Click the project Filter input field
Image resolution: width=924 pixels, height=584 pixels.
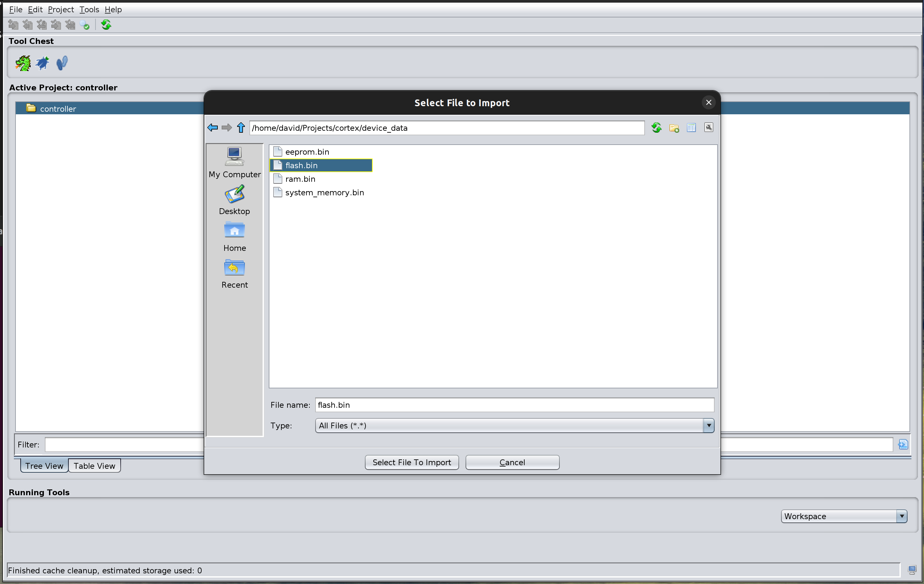point(469,444)
